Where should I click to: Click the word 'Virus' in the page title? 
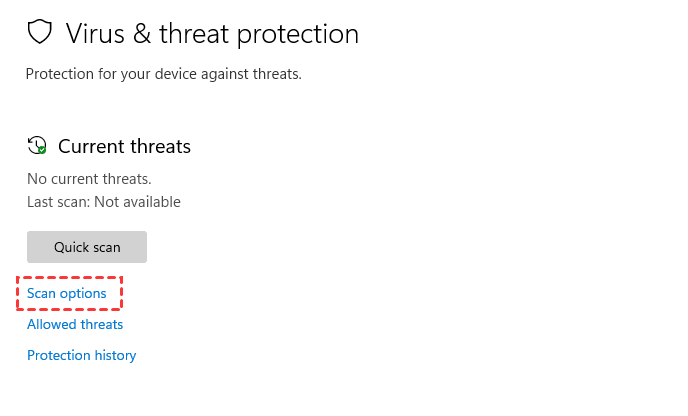(92, 34)
